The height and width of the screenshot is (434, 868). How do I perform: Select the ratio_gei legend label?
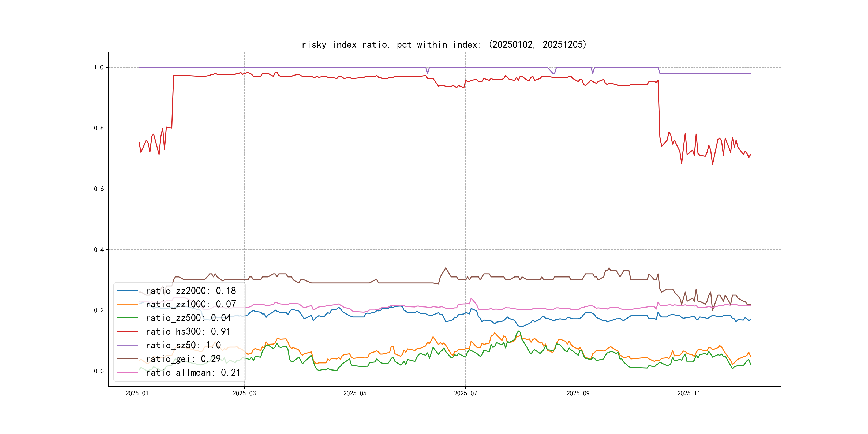183,359
